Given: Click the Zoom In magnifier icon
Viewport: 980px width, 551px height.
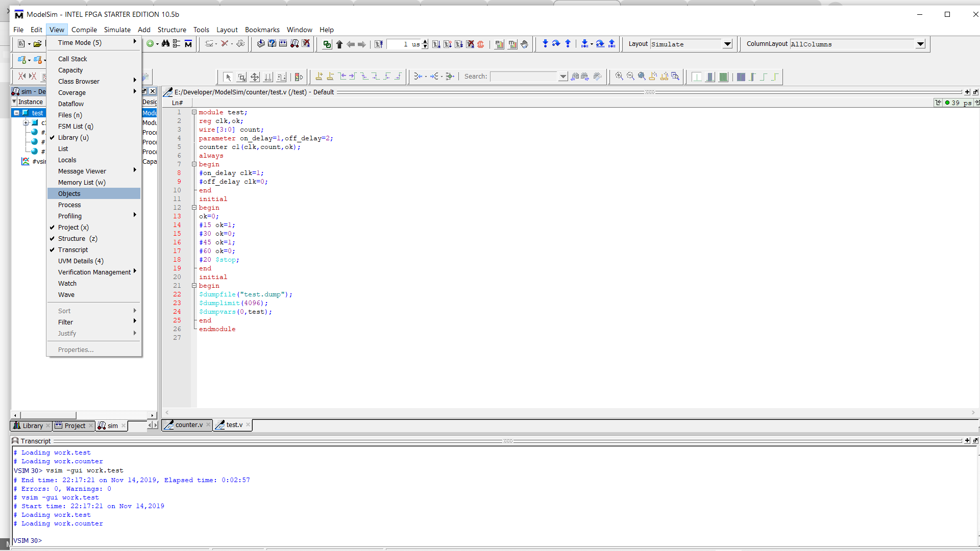Looking at the screenshot, I should (x=619, y=77).
